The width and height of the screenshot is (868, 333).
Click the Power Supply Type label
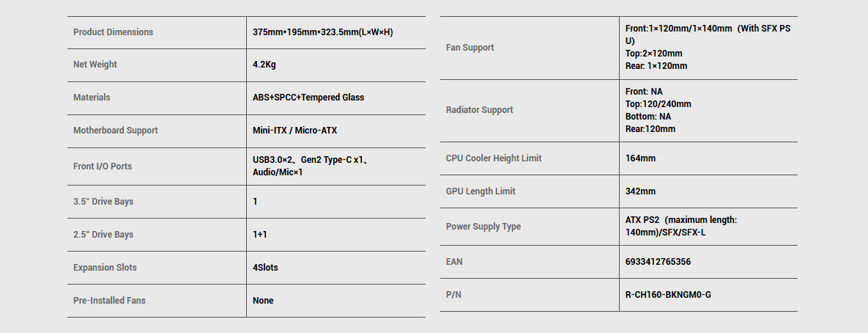pos(483,227)
